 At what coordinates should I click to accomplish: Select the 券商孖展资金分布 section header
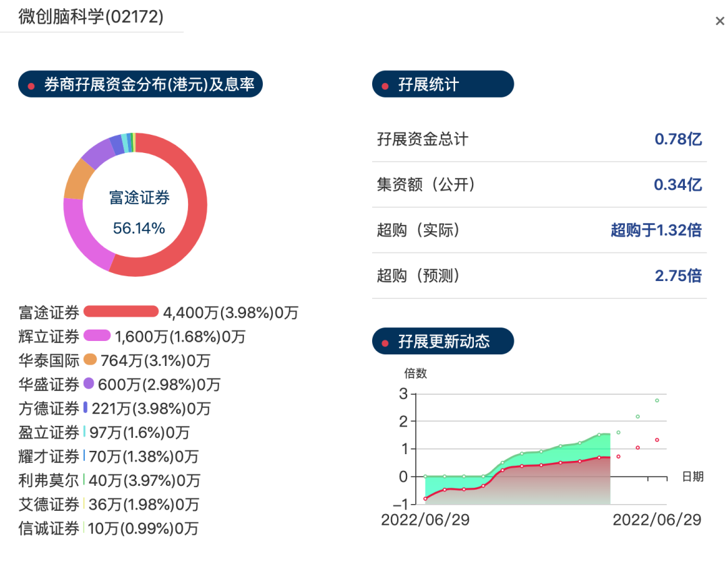point(140,84)
